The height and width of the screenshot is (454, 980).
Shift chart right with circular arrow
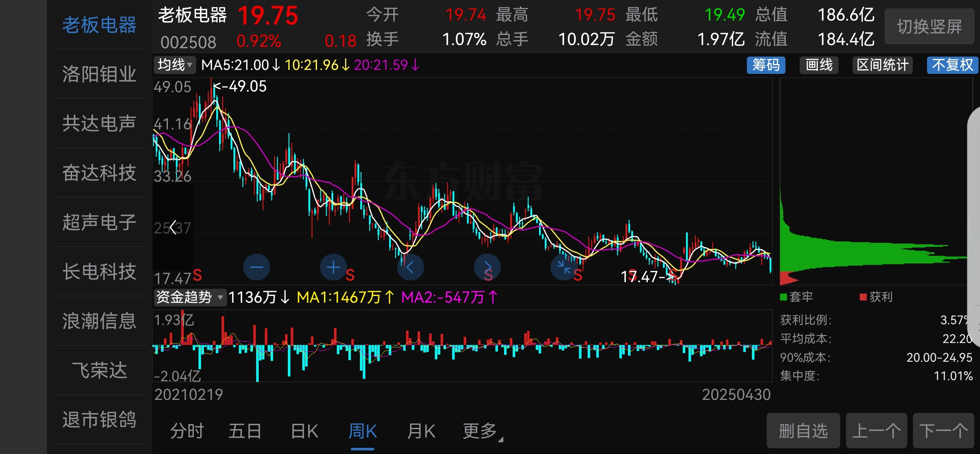pos(487,267)
